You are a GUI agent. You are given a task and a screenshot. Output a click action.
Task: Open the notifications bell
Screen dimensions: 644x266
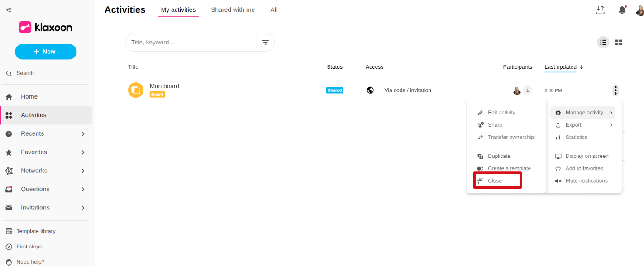[622, 10]
